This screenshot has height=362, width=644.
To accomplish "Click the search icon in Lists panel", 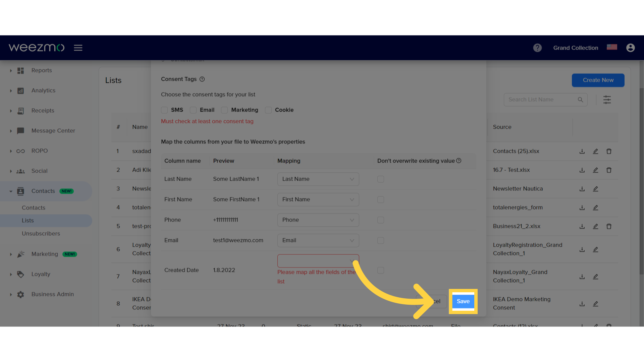I will click(x=581, y=100).
